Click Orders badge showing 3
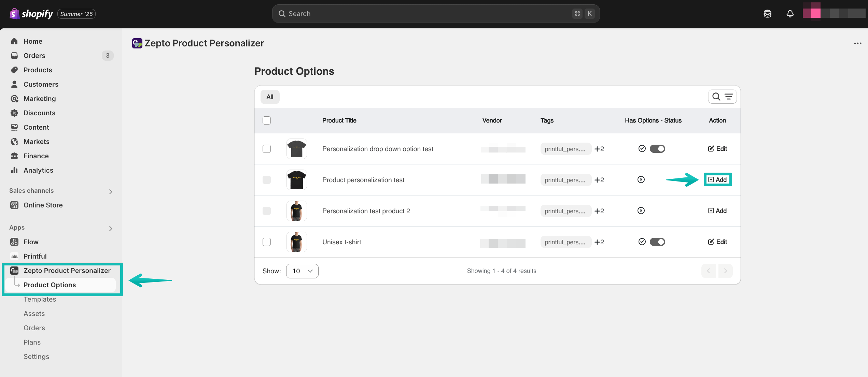 tap(108, 56)
